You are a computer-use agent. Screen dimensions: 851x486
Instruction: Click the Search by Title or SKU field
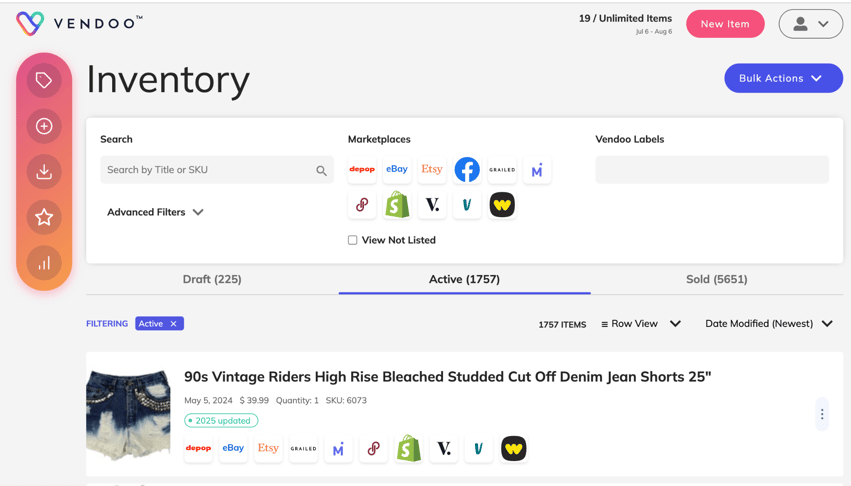click(x=217, y=170)
